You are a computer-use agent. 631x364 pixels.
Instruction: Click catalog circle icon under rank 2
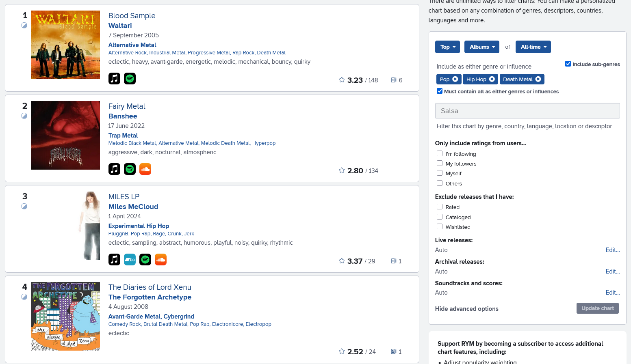pos(24,116)
